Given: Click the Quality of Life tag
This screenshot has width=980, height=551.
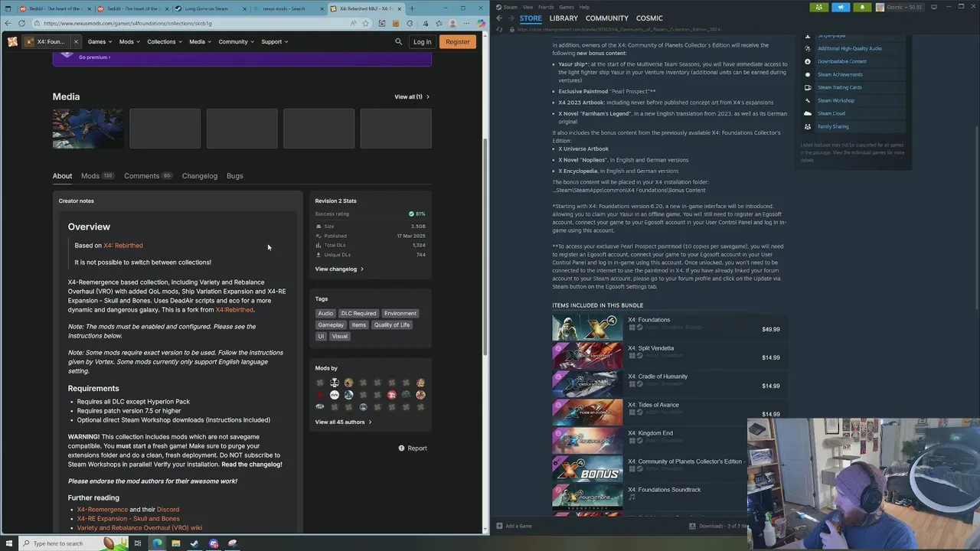Looking at the screenshot, I should click(392, 324).
